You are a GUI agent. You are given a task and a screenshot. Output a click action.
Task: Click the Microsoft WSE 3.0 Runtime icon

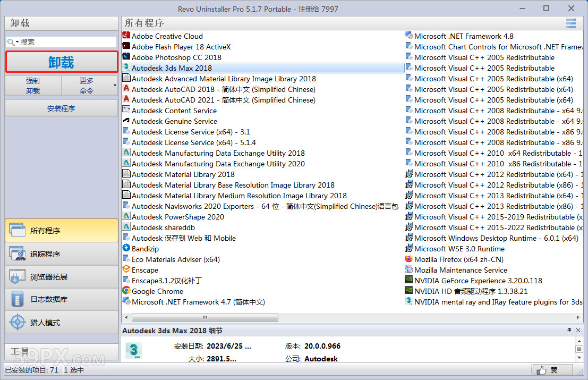(409, 248)
